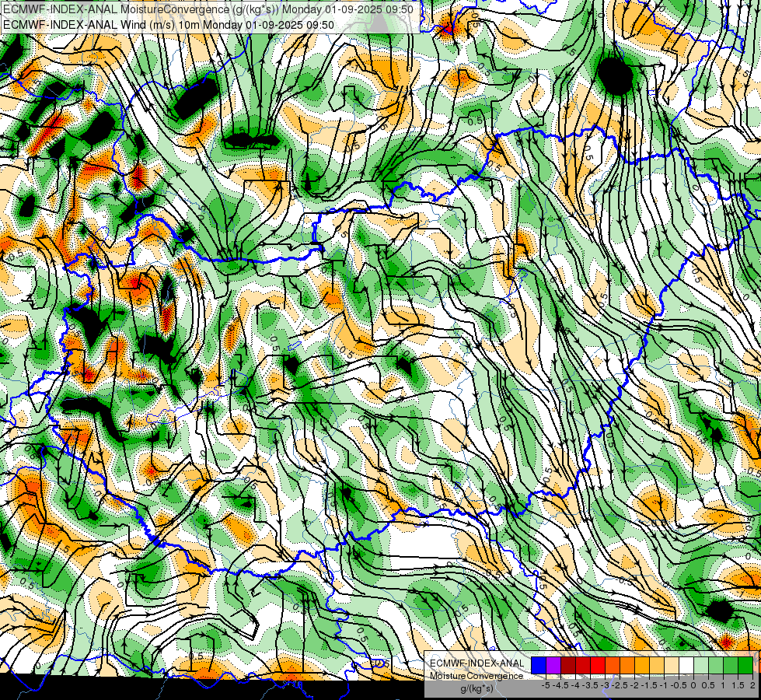Select the Wind (m/s) 10m title line
This screenshot has height=700, width=761.
[x=169, y=25]
